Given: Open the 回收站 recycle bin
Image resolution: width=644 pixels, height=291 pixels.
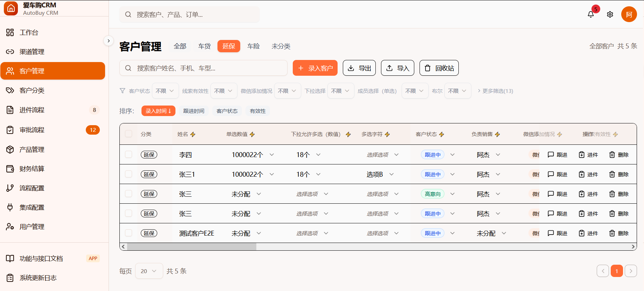Looking at the screenshot, I should [439, 68].
